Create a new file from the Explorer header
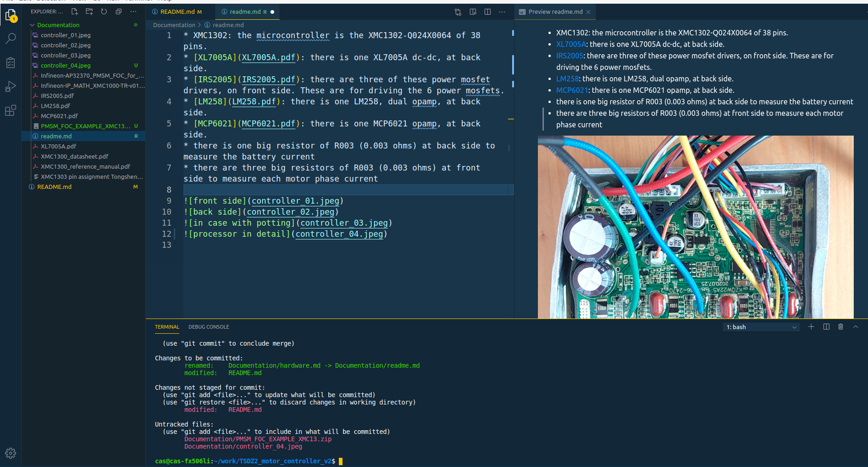This screenshot has width=868, height=467. coord(74,11)
